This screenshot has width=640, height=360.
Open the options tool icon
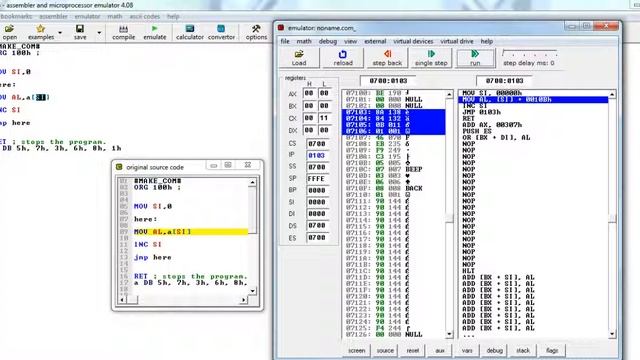[x=256, y=32]
